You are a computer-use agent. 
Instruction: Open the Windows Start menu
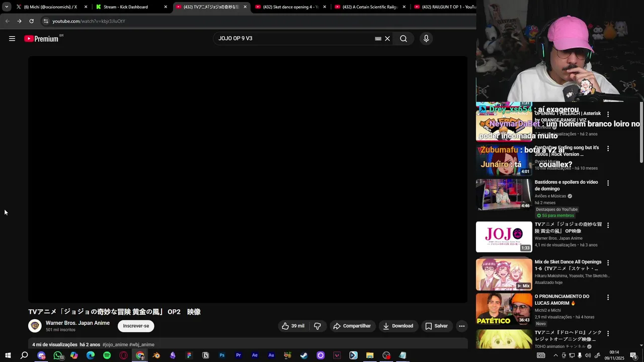pos(8,355)
